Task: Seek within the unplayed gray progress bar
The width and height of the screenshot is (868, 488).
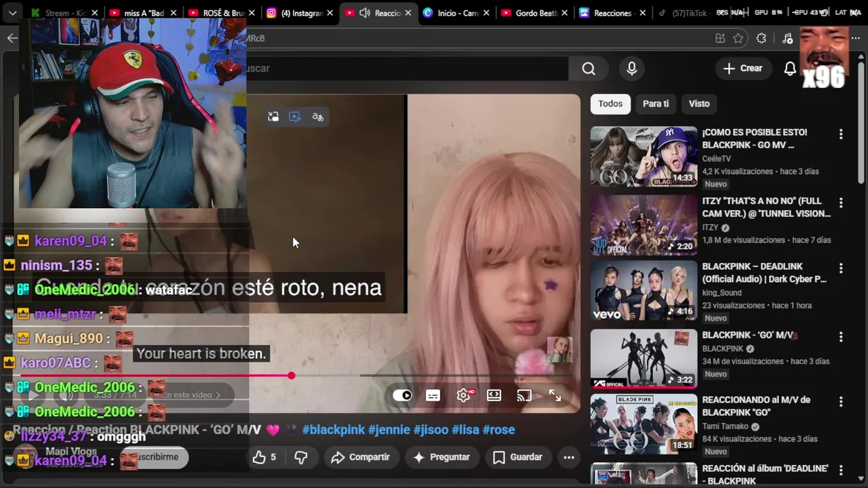Action: point(434,375)
